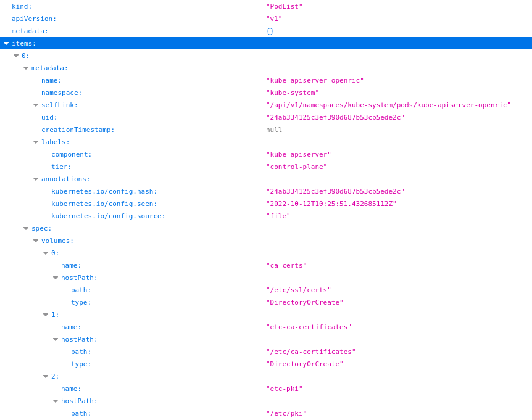The height and width of the screenshot is (420, 532).
Task: Collapse the top metadata node under item 0
Action: tap(26, 68)
